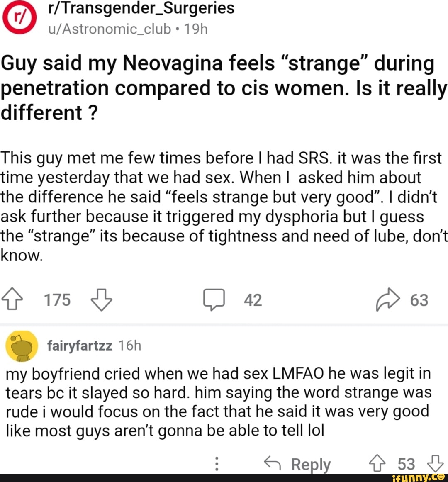
Task: Click the subreddit avatar icon
Action: (19, 17)
